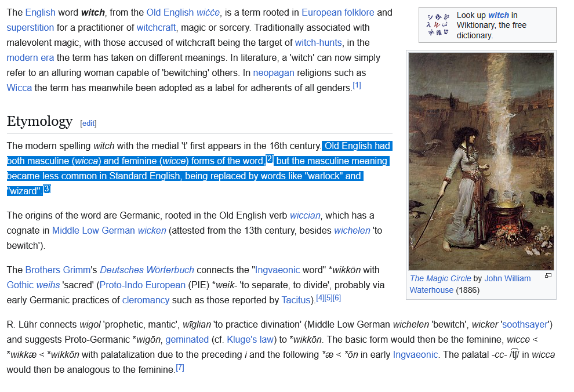574x392 pixels.
Task: Open the 'Wicca' link
Action: point(19,88)
